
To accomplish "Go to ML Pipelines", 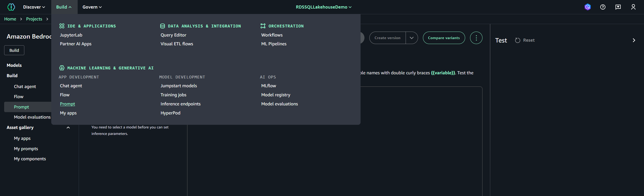I will click(274, 44).
